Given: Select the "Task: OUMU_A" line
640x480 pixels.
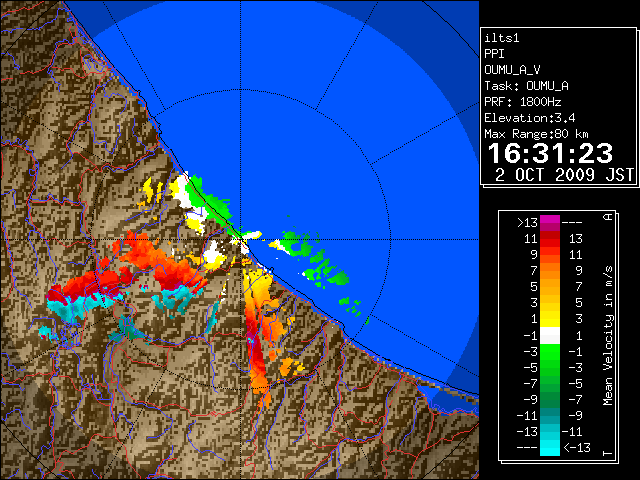Looking at the screenshot, I should coord(527,86).
